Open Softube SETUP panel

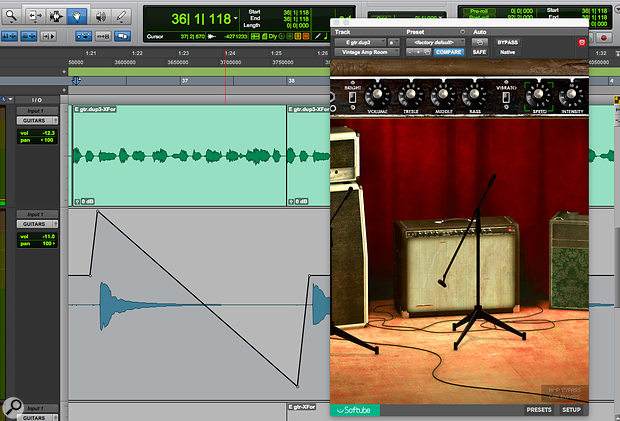571,410
